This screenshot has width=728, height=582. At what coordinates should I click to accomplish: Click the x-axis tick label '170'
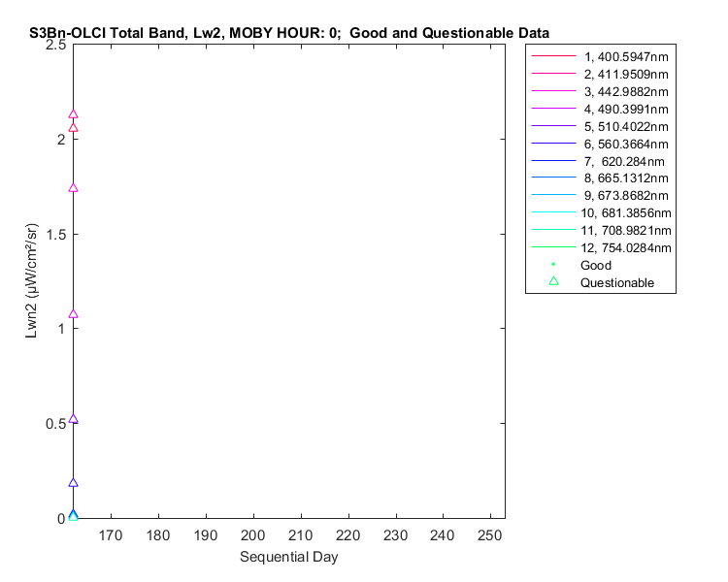[111, 535]
